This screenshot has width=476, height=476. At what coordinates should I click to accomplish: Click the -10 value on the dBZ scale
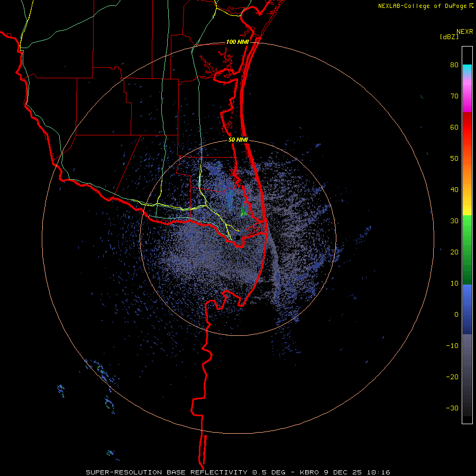coord(452,346)
